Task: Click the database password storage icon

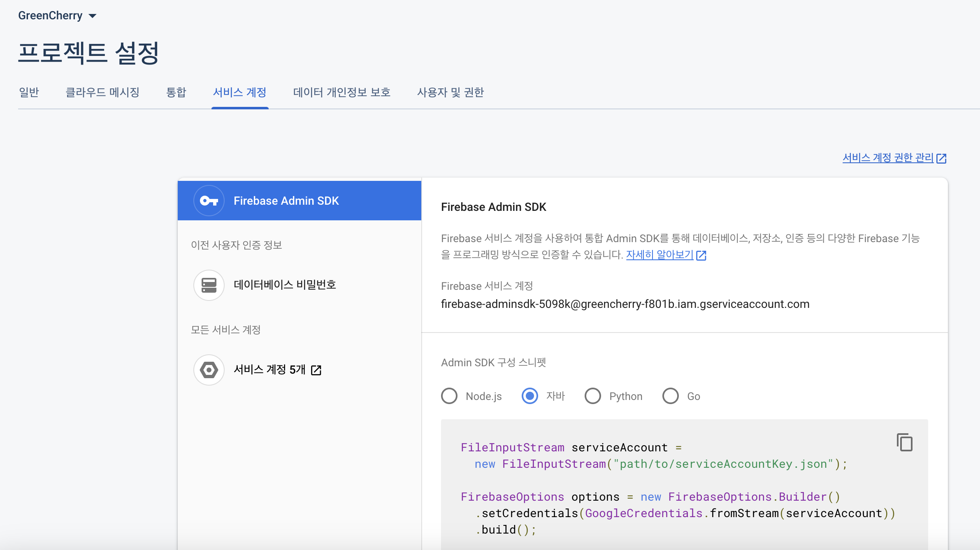Action: (x=209, y=285)
